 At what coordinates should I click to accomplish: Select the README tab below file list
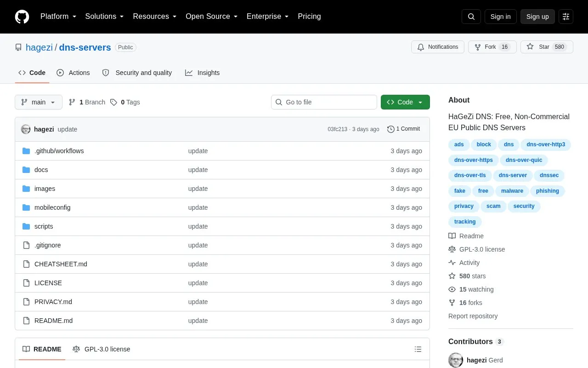(42, 349)
